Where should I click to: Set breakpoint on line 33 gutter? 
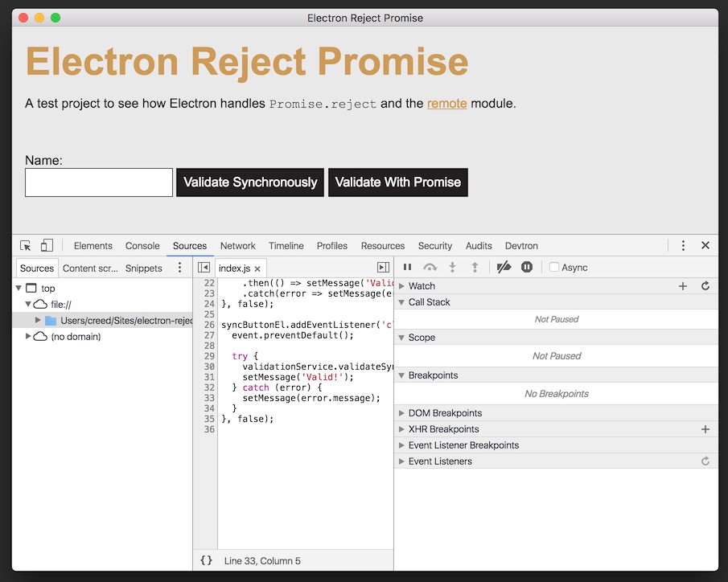click(209, 398)
